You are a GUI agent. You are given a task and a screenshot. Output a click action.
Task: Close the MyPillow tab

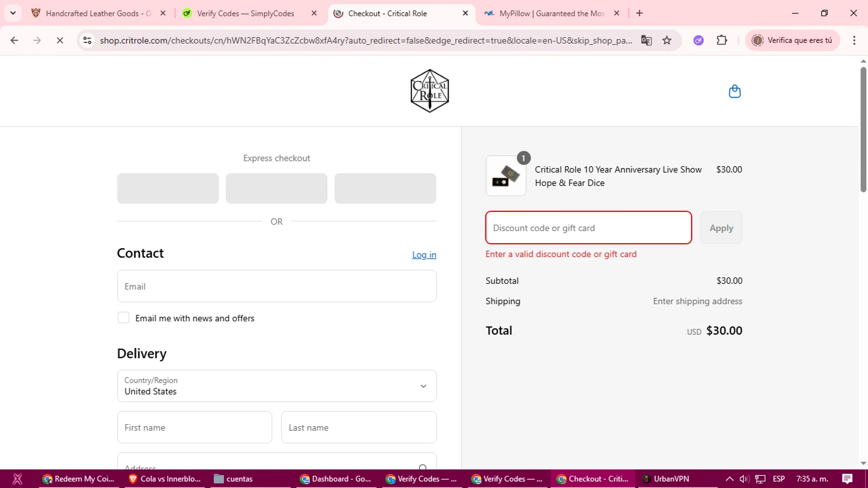617,13
